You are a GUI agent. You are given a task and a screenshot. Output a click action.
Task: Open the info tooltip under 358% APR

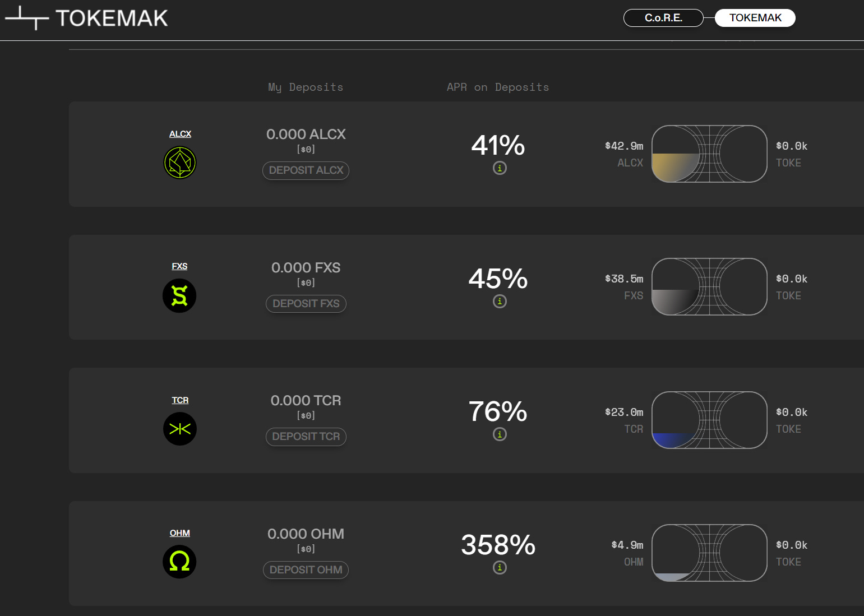(499, 567)
